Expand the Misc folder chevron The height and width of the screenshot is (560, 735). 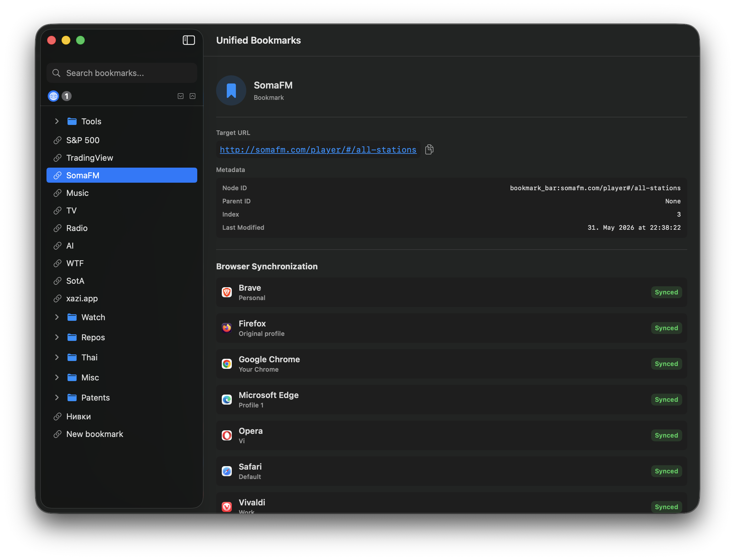click(x=57, y=378)
